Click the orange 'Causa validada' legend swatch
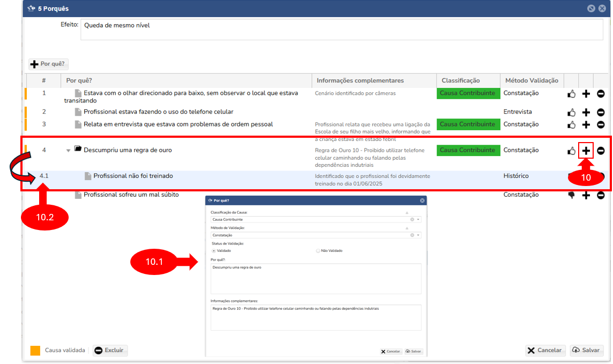This screenshot has height=364, width=613. [x=35, y=350]
